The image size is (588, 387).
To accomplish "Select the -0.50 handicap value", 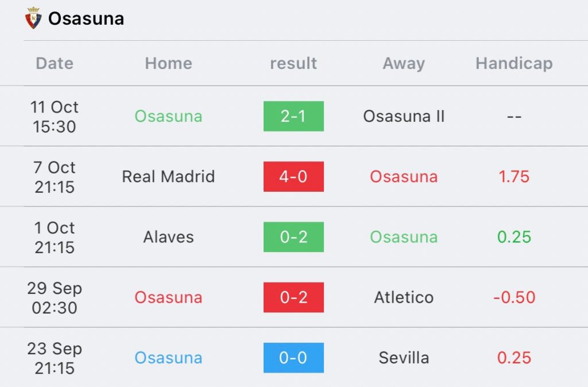I will [514, 297].
